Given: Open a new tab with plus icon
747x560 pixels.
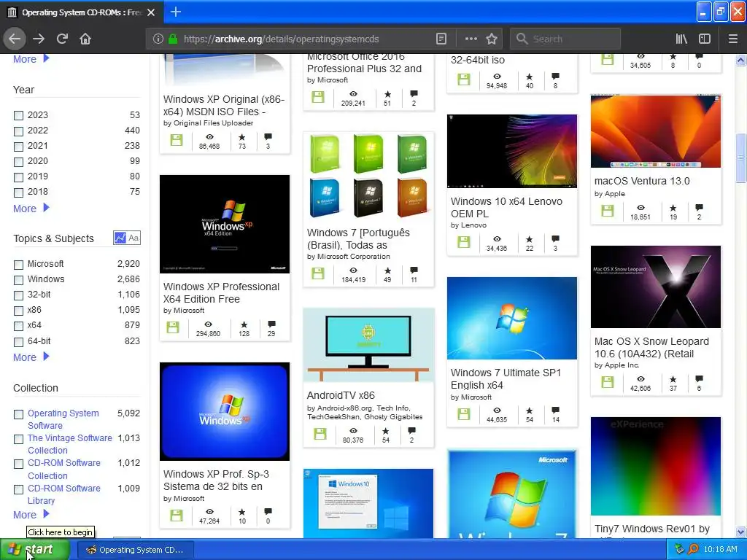Looking at the screenshot, I should click(176, 12).
